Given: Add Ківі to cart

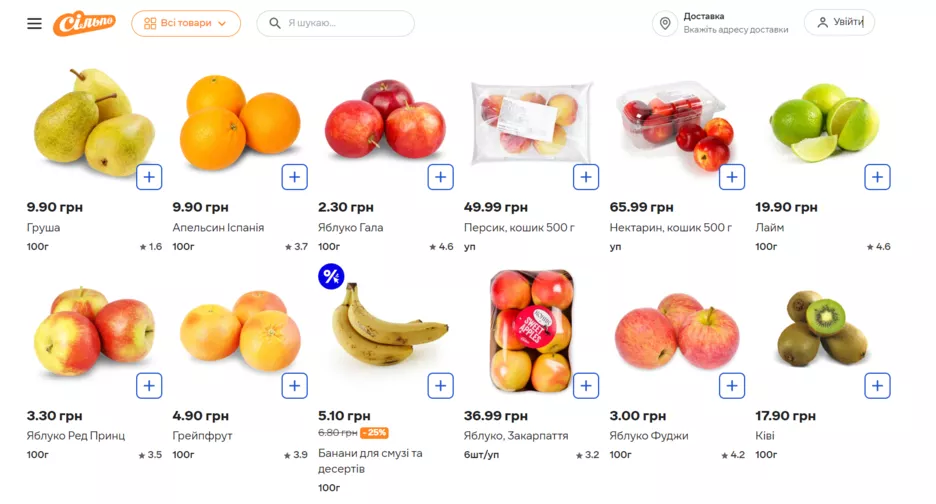Looking at the screenshot, I should 877,385.
